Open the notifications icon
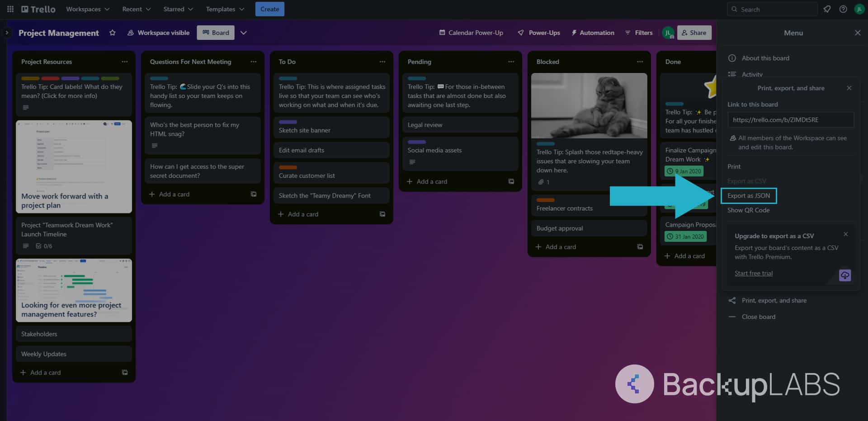Screen dimensions: 868x421 (x=827, y=9)
